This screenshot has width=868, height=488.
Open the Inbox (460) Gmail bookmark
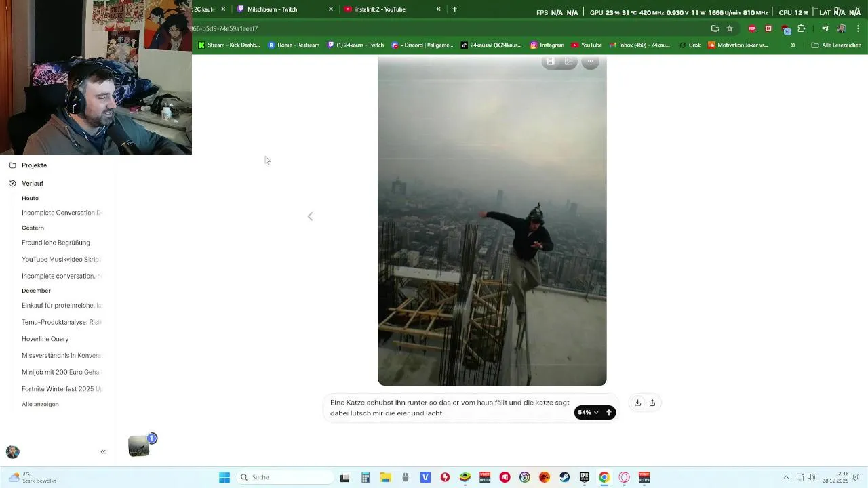[x=639, y=45]
